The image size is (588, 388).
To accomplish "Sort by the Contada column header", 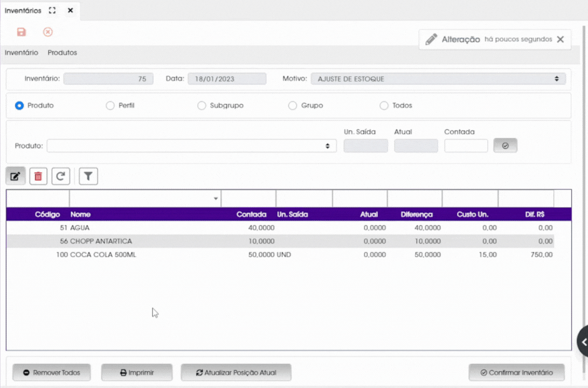I will pos(251,214).
